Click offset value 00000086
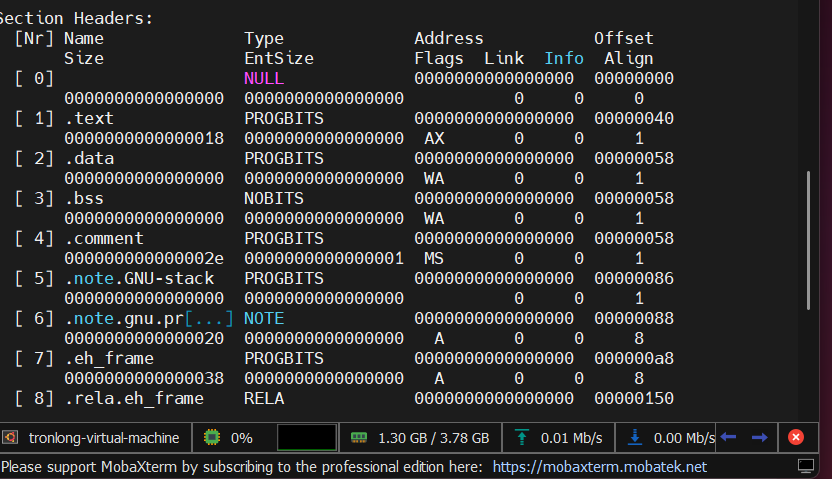 pos(634,278)
